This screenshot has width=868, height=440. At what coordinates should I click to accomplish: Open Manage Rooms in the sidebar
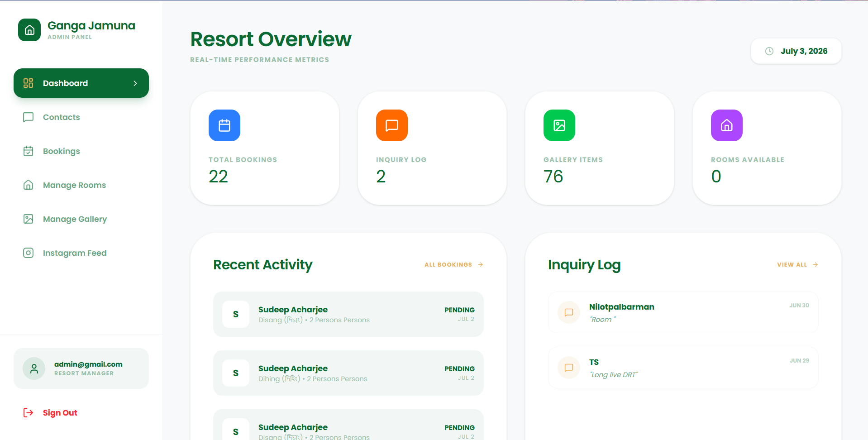pyautogui.click(x=81, y=185)
